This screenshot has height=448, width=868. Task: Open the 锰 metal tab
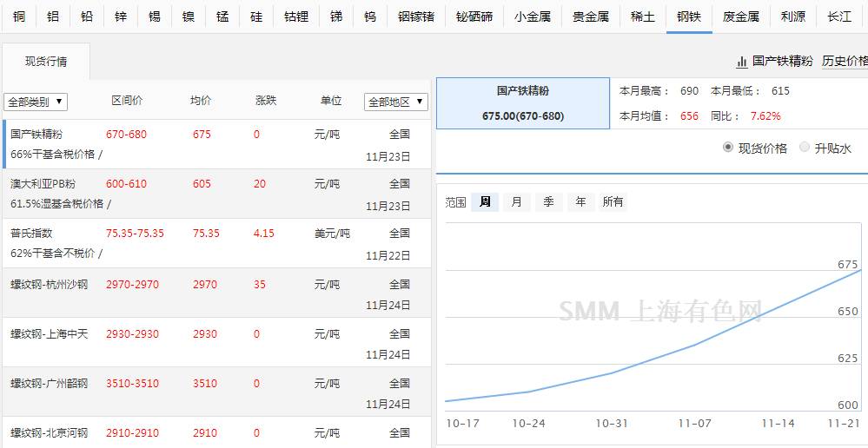222,16
